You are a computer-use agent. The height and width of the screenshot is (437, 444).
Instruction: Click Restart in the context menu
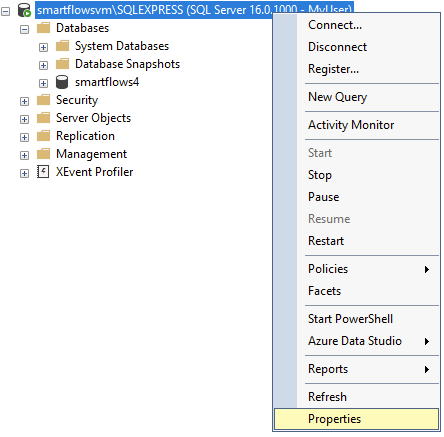[356, 241]
